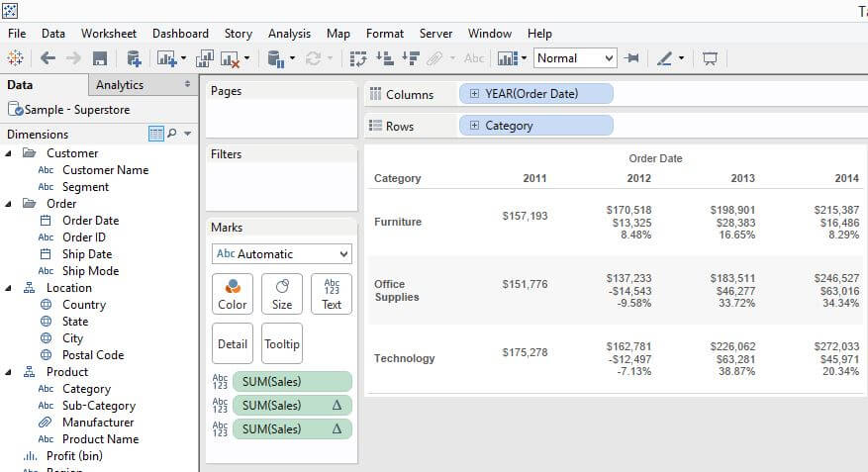Viewport: 868px width, 472px height.
Task: Collapse the Product hierarchy
Action: click(x=8, y=372)
